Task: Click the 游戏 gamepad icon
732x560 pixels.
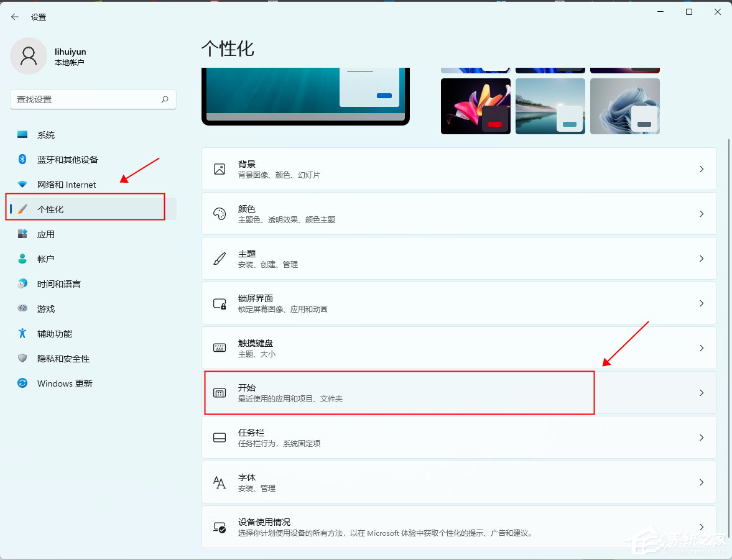Action: [x=22, y=308]
